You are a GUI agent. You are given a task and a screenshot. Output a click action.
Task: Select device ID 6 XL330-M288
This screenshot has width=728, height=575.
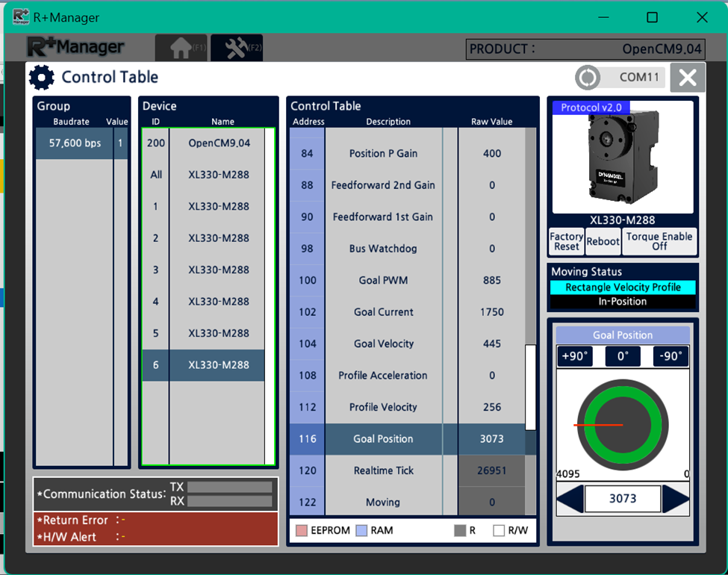[x=203, y=365]
